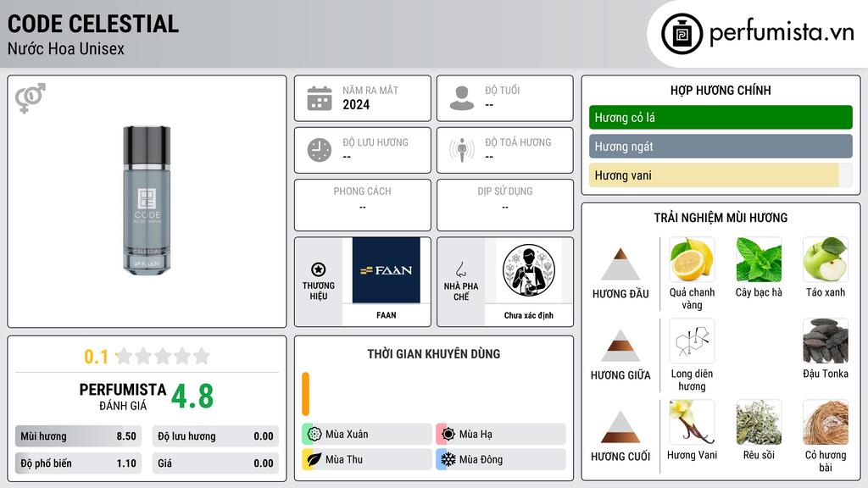Click the Mùa Xuân season label
The image size is (868, 488).
[347, 435]
